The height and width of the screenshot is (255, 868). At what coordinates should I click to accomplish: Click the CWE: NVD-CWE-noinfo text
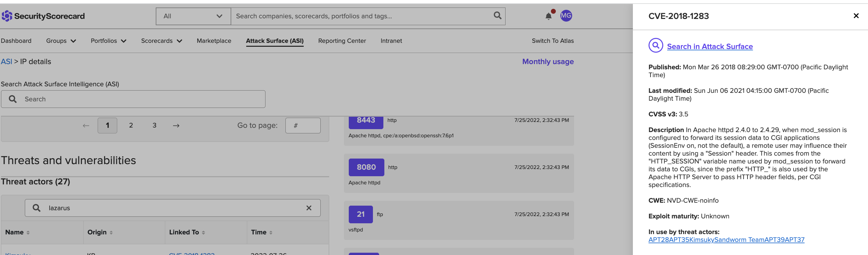click(683, 200)
